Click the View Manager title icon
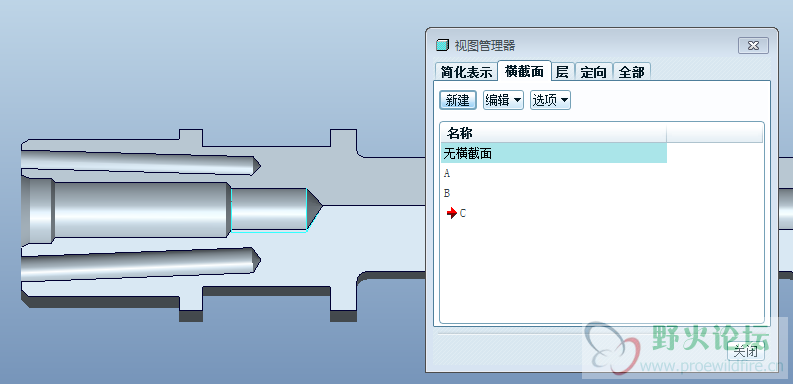Screen dimensions: 793x384 (x=442, y=46)
